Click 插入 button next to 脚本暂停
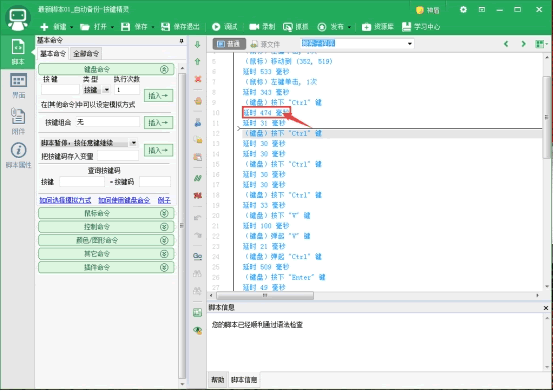 pos(158,150)
